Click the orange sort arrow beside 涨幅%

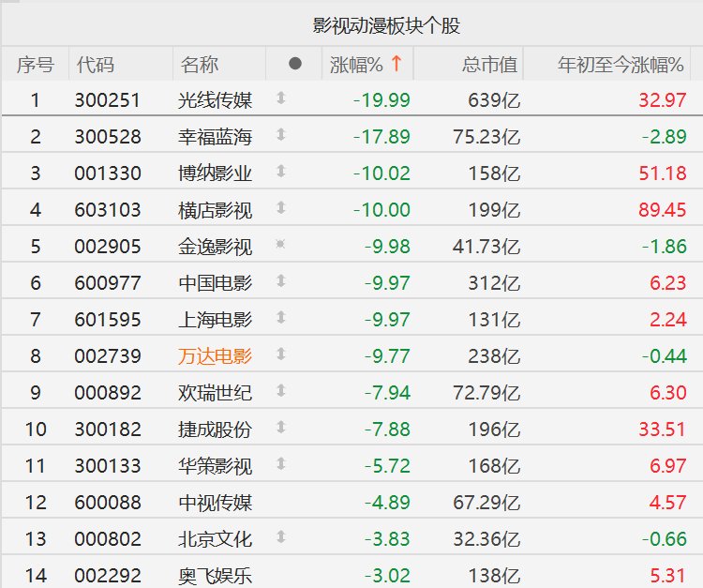396,64
